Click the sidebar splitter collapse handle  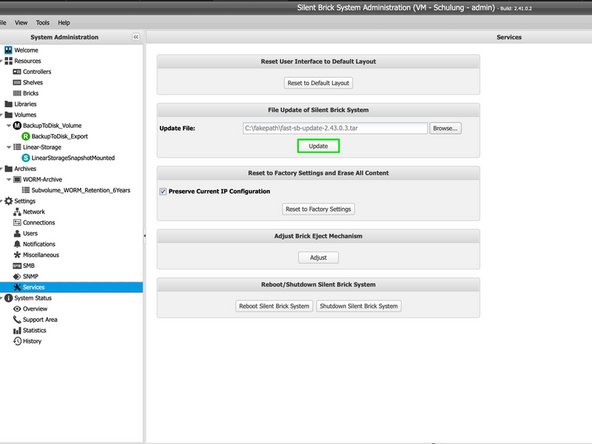click(145, 236)
